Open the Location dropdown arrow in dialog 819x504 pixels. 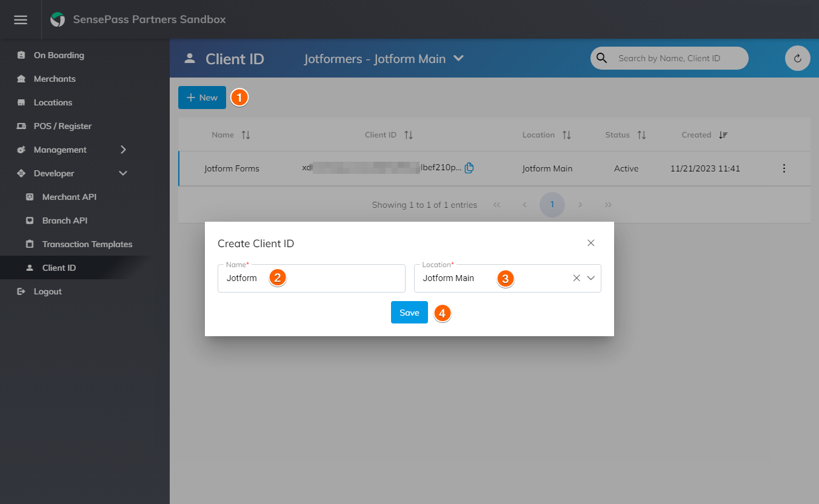(x=591, y=278)
